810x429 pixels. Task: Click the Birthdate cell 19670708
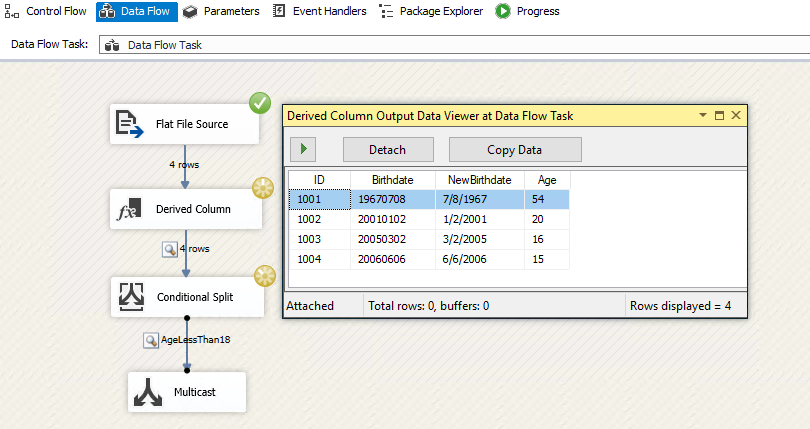pos(393,200)
